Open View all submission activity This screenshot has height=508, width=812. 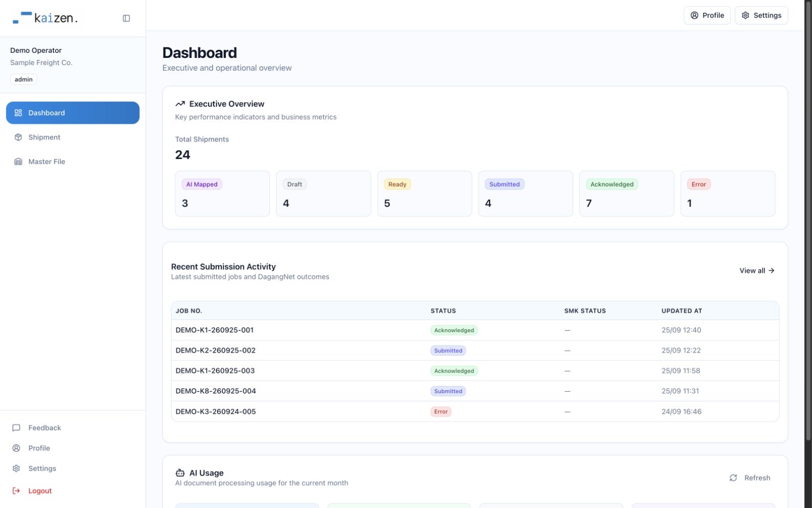click(757, 271)
